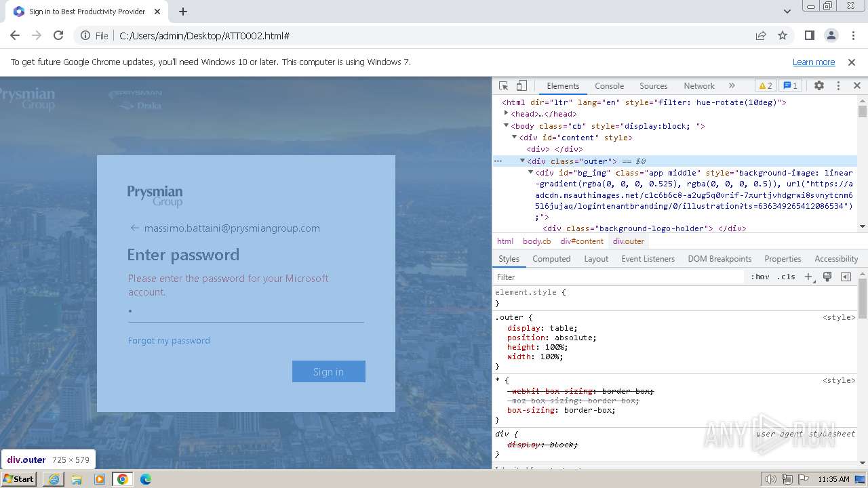Go back in browser history
Image resolution: width=868 pixels, height=488 pixels.
(x=15, y=35)
